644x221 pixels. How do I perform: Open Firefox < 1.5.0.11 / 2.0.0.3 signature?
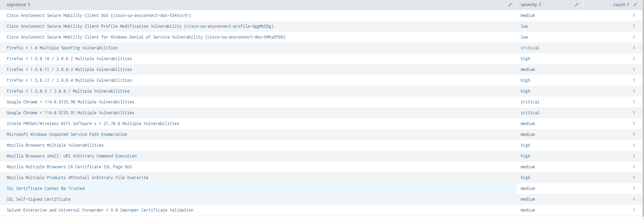pyautogui.click(x=69, y=70)
